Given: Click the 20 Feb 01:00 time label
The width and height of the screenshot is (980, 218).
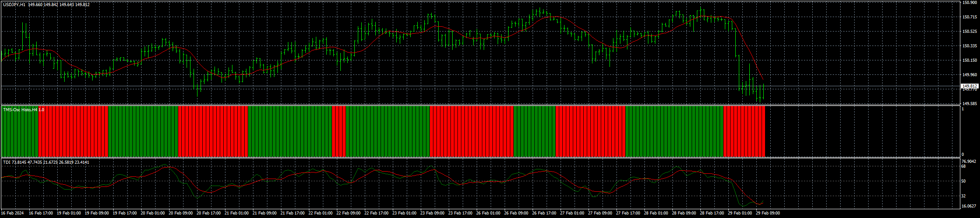Looking at the screenshot, I should (x=152, y=214).
